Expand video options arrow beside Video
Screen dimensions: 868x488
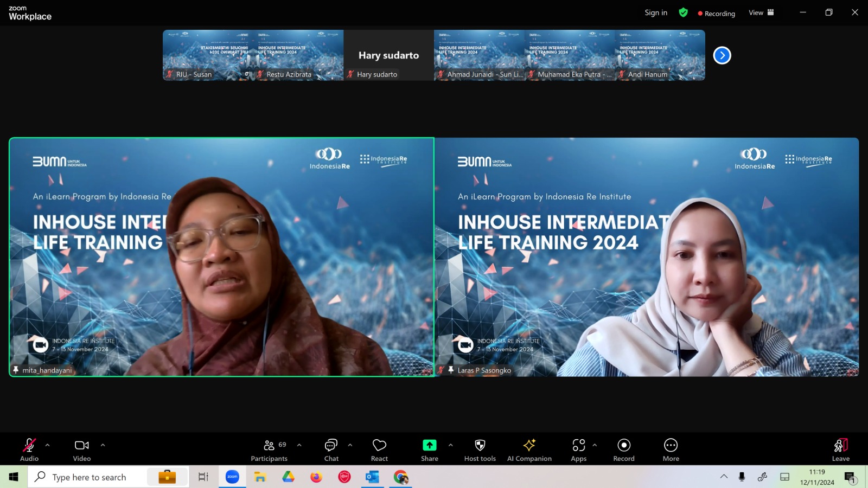pos(103,445)
